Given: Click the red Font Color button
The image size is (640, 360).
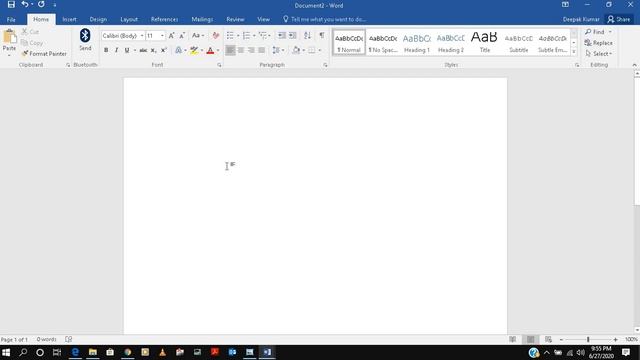Looking at the screenshot, I should pyautogui.click(x=210, y=50).
